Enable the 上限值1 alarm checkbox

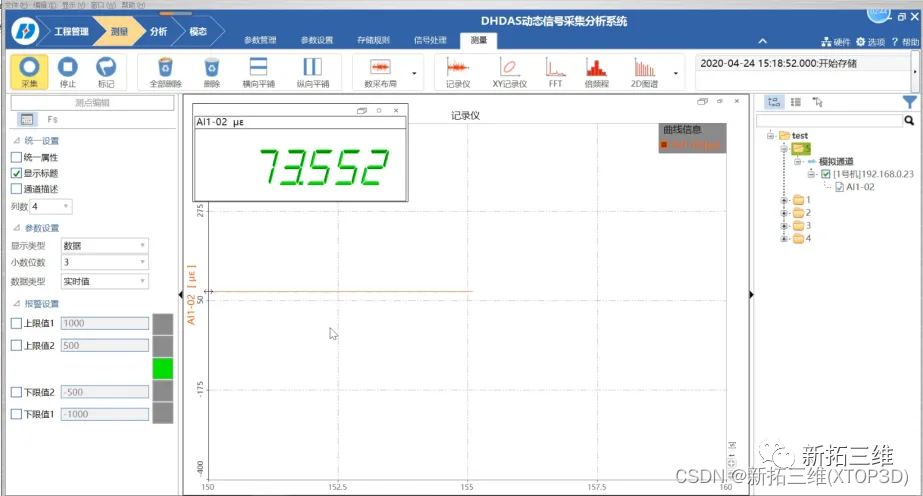[x=16, y=323]
